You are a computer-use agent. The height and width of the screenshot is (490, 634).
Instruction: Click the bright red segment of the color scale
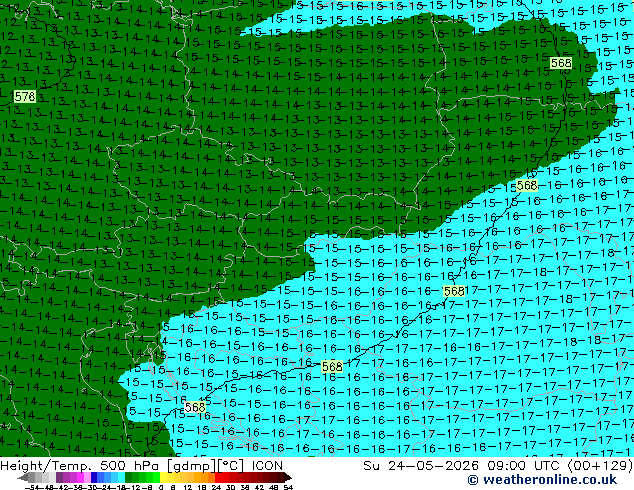pyautogui.click(x=218, y=477)
